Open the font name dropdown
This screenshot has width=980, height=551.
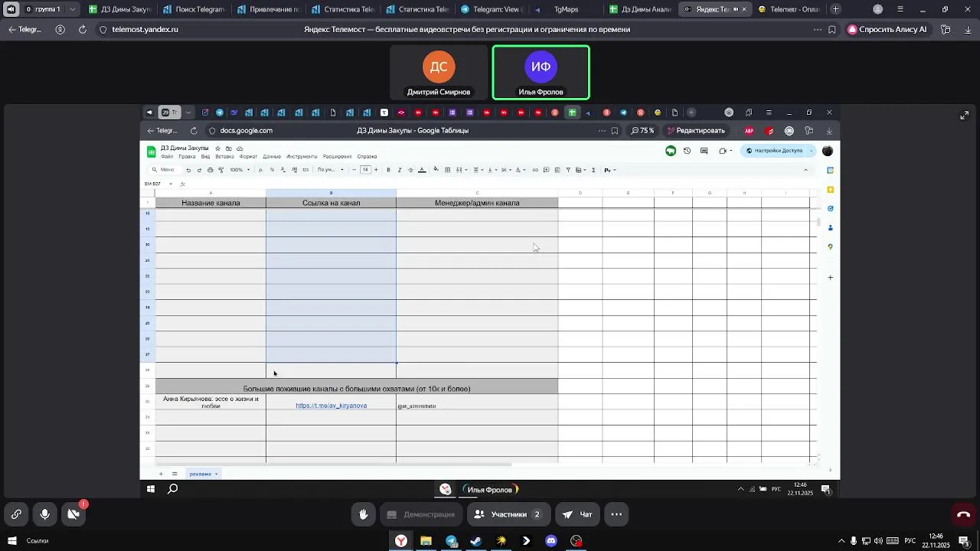coord(331,170)
